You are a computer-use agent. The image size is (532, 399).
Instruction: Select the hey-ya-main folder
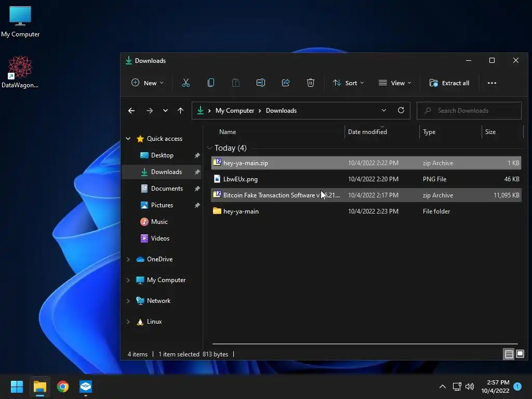(366, 211)
